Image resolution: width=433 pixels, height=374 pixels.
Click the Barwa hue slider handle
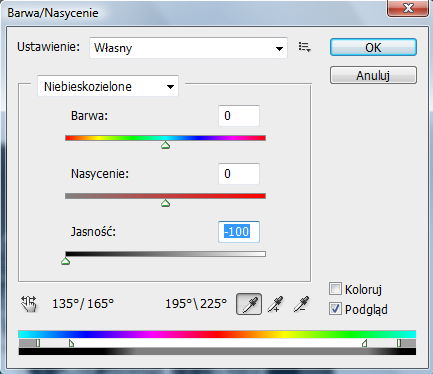(165, 145)
